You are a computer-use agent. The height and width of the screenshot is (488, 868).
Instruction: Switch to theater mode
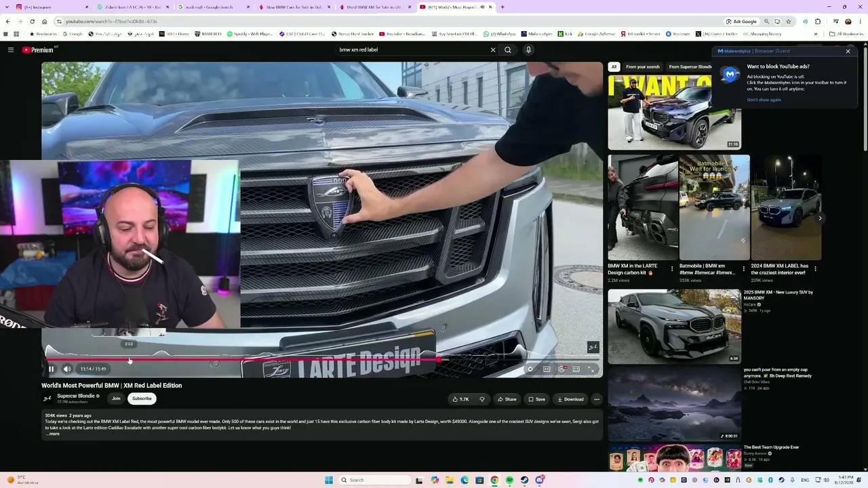click(576, 369)
